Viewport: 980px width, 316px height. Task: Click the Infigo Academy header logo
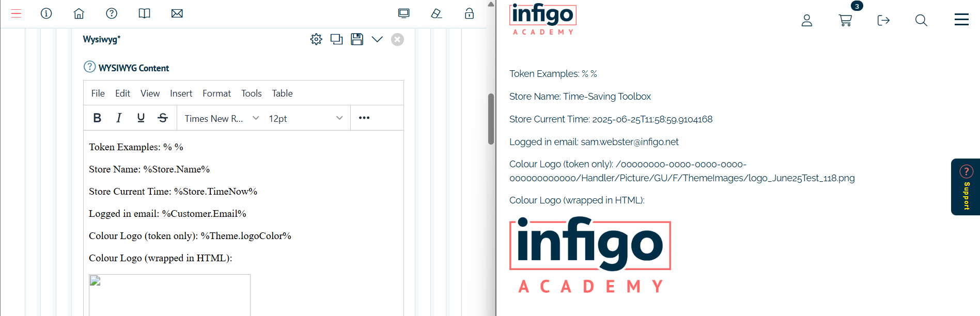[x=542, y=19]
